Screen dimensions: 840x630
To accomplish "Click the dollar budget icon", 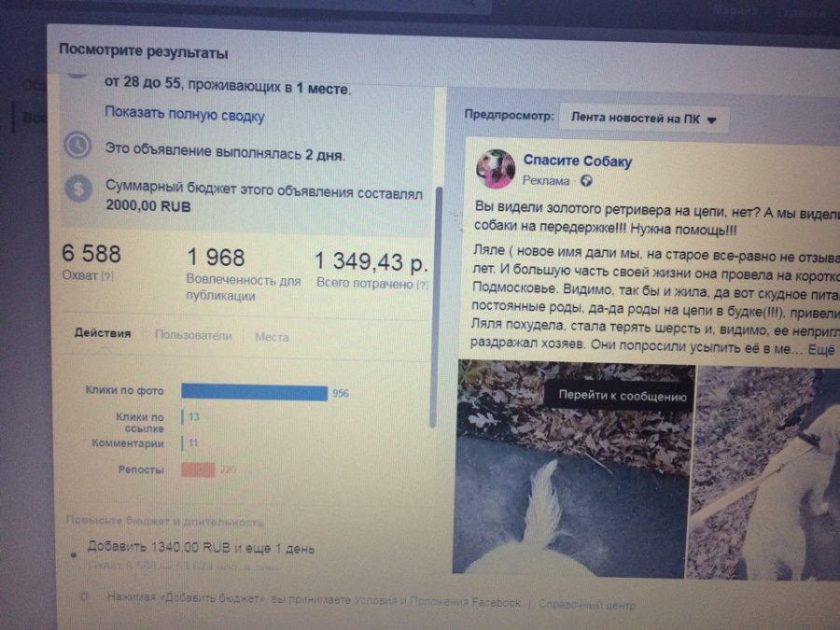I will pos(78,188).
